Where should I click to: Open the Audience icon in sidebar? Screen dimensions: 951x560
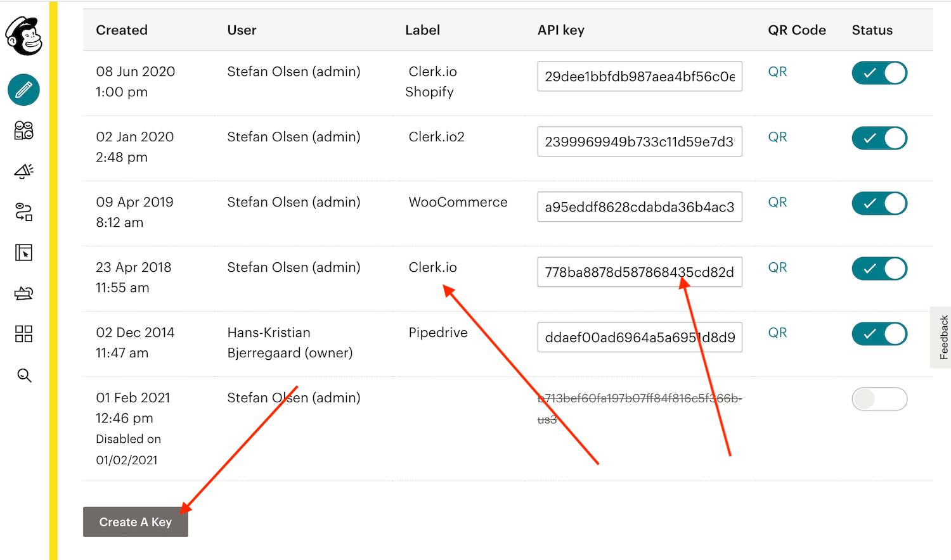(x=24, y=130)
